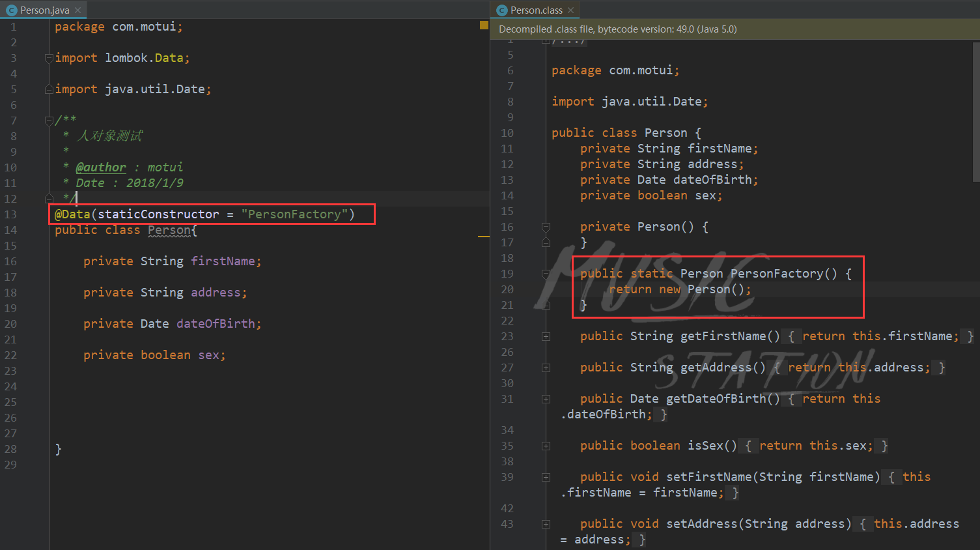Collapse the private Person() constructor fold
Image resolution: width=980 pixels, height=550 pixels.
click(x=546, y=227)
